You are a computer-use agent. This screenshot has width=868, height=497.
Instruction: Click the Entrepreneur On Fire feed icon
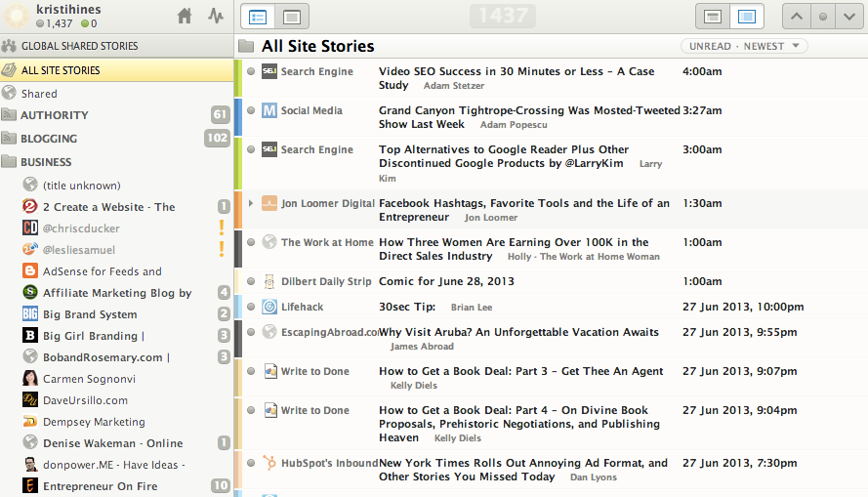click(x=30, y=486)
